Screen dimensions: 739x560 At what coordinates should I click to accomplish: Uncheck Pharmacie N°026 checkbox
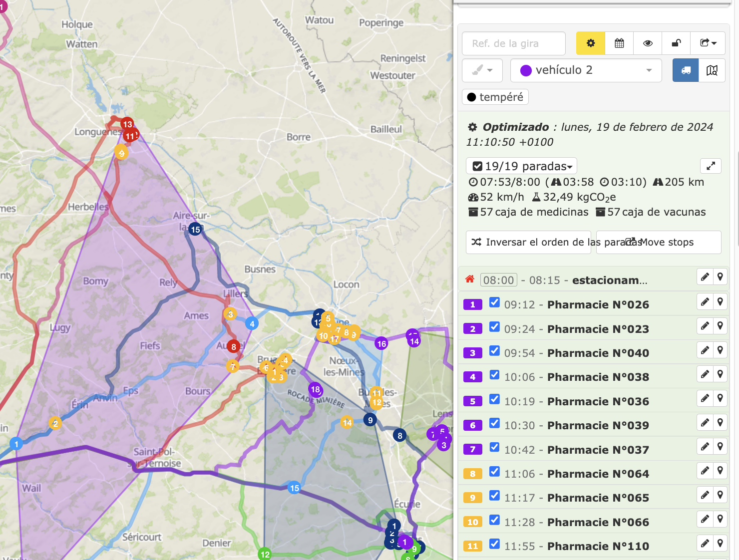point(494,302)
